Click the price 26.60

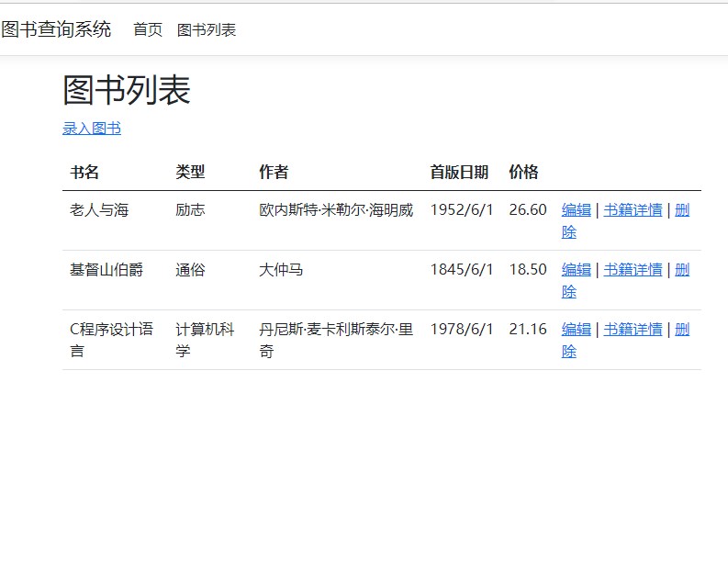point(528,210)
